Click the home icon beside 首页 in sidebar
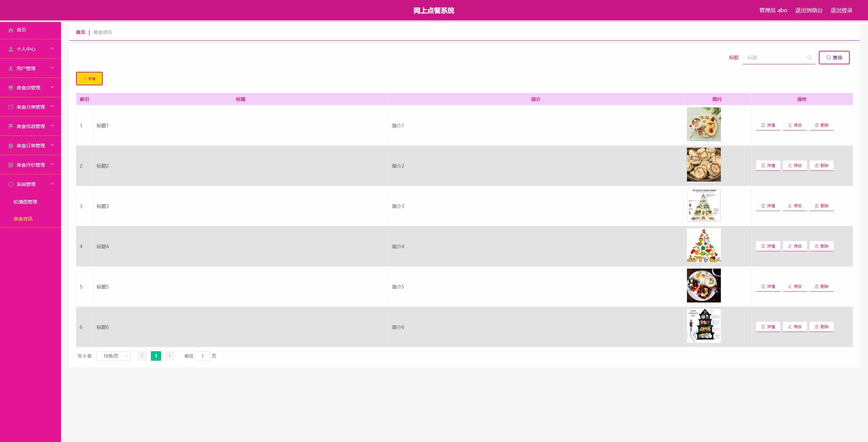Viewport: 868px width, 442px height. (11, 30)
